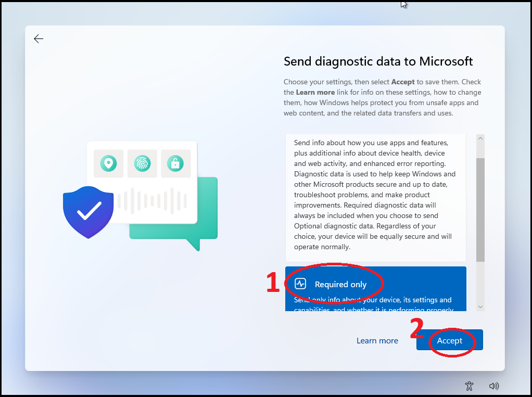Image resolution: width=532 pixels, height=397 pixels.
Task: Click the location pin icon in illustration
Action: (108, 163)
